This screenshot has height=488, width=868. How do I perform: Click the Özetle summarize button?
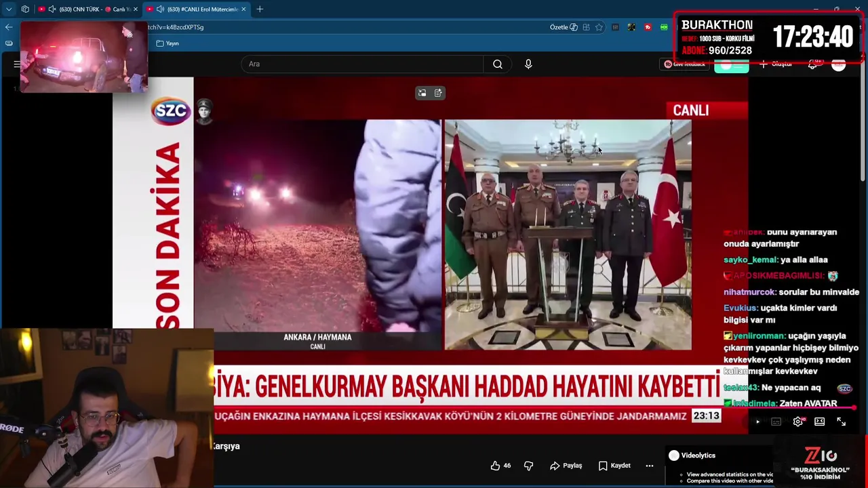click(564, 27)
